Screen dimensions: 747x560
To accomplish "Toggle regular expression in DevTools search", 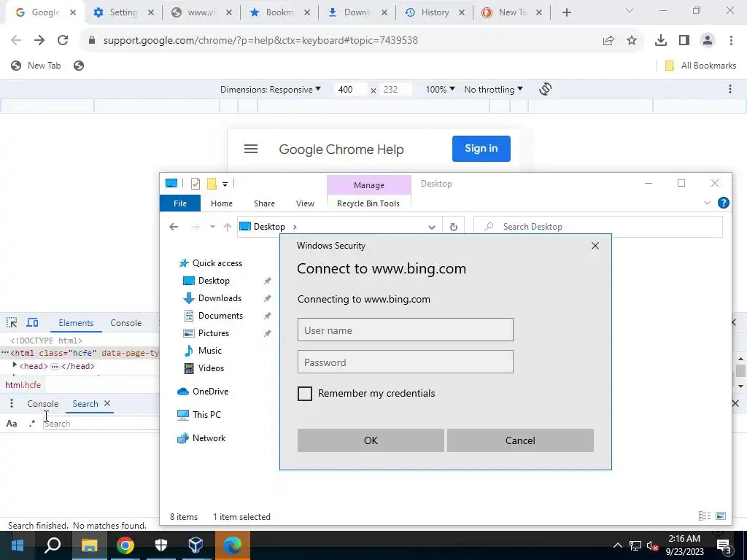I will (x=32, y=423).
